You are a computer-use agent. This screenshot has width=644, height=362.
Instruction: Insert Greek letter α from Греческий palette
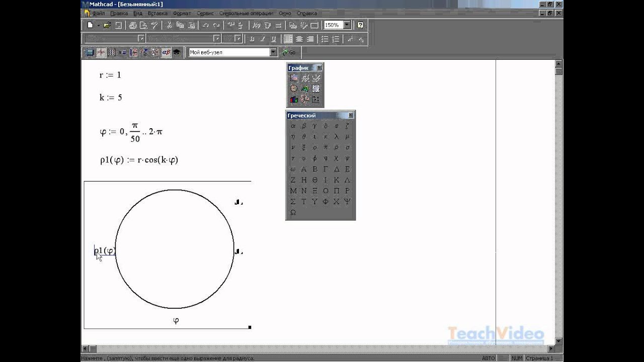pyautogui.click(x=293, y=126)
